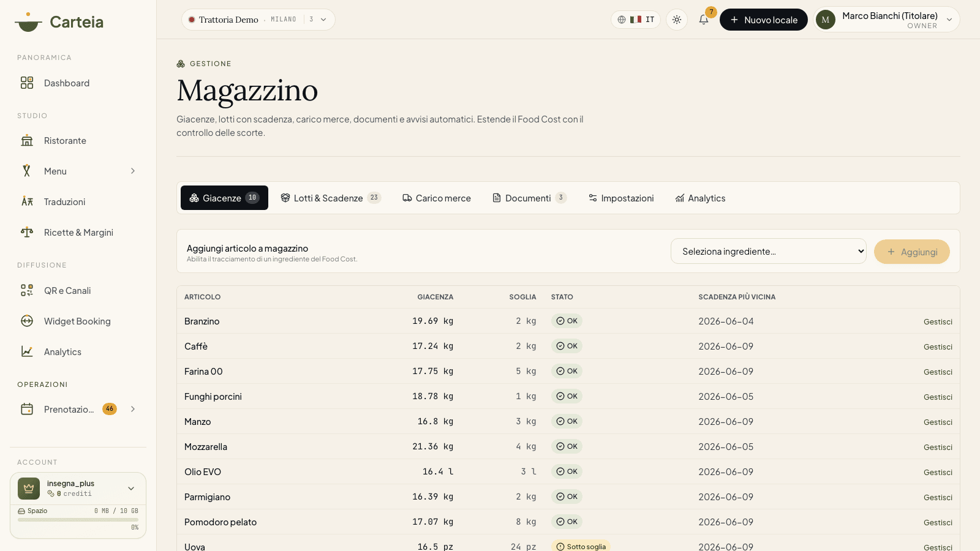The height and width of the screenshot is (551, 980).
Task: Click the Aggiungi button
Action: click(x=912, y=252)
